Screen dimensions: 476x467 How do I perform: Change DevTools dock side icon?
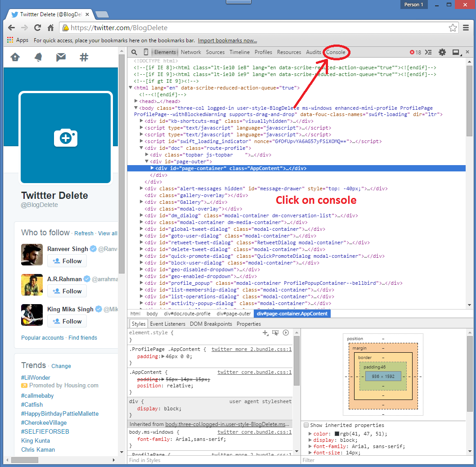pyautogui.click(x=457, y=52)
